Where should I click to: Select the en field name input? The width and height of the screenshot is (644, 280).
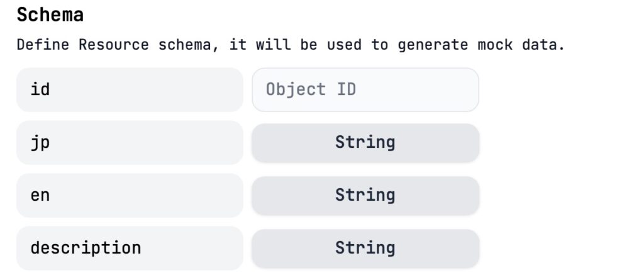129,196
